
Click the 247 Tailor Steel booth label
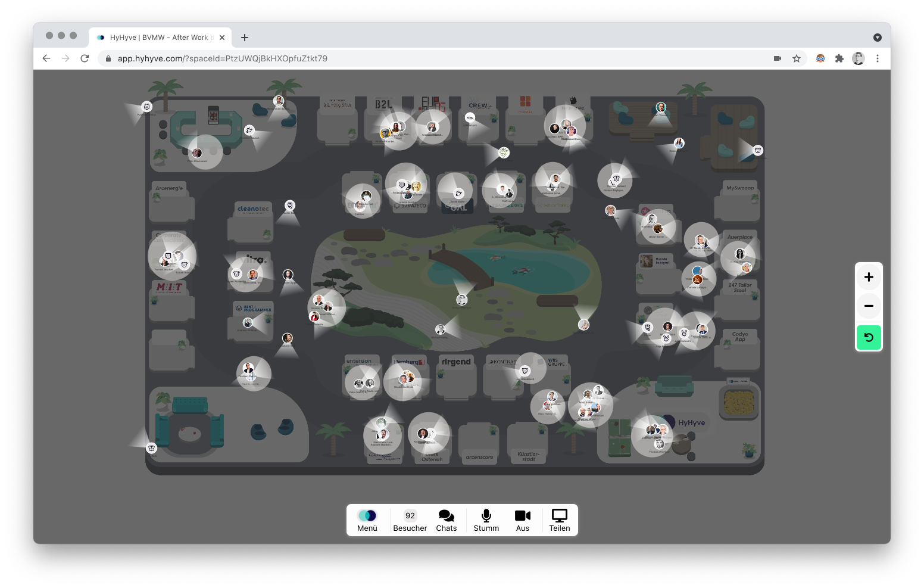[740, 287]
